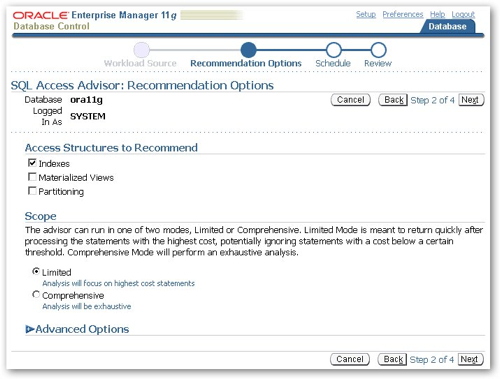Click the Recommendation Options step circle
The image size is (500, 379).
[249, 50]
